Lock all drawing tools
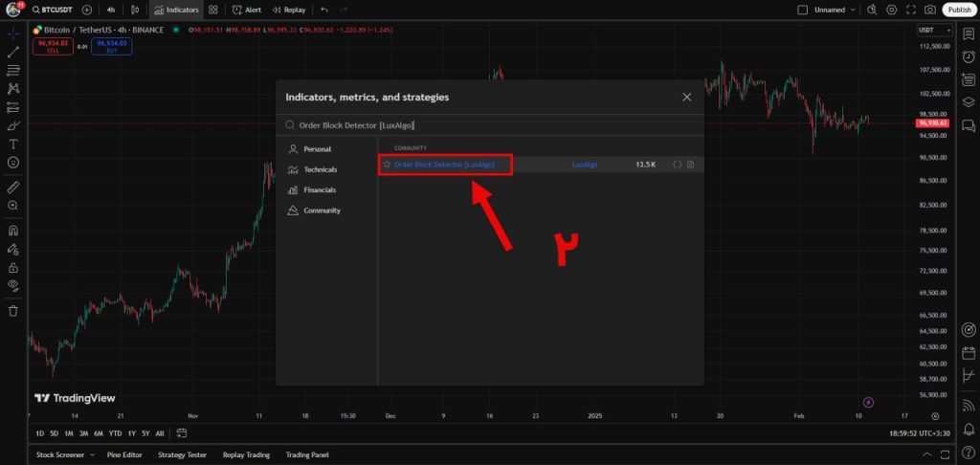The image size is (980, 465). [13, 267]
